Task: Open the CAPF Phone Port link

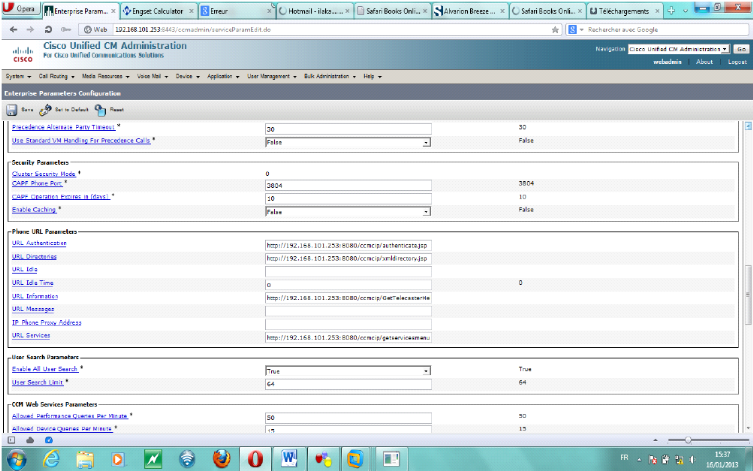Action: point(37,183)
